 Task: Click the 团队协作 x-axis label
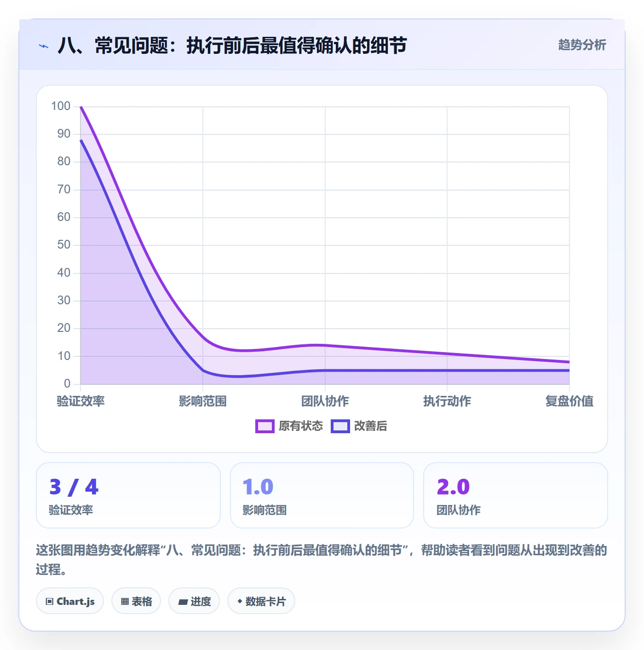[325, 401]
